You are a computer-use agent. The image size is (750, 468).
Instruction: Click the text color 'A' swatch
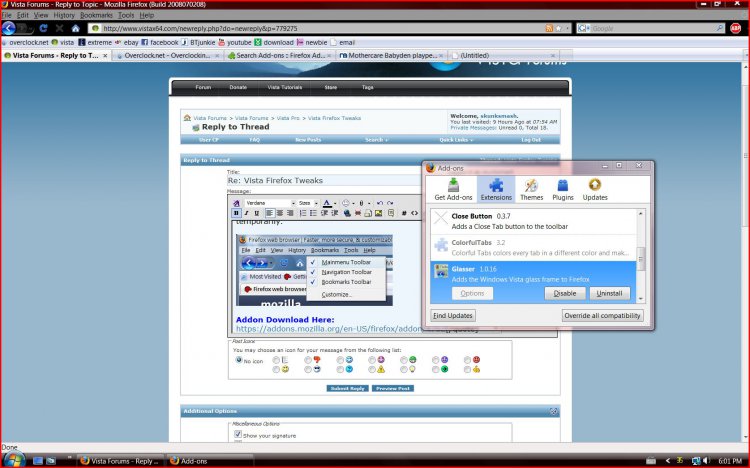coord(327,203)
